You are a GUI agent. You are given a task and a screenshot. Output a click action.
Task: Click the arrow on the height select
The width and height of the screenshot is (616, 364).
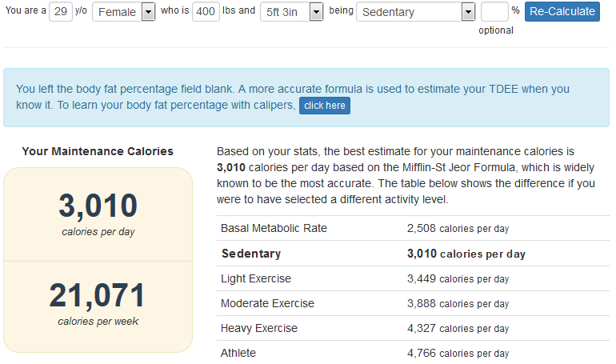(316, 12)
